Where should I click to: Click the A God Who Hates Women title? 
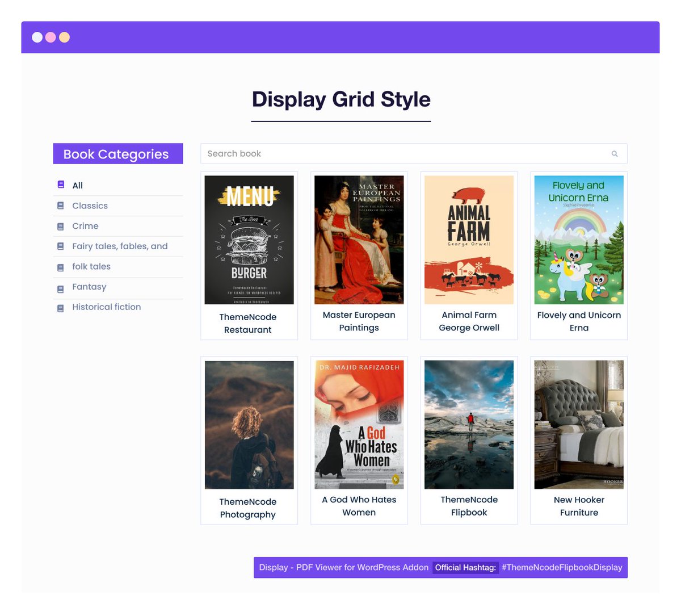(x=359, y=506)
